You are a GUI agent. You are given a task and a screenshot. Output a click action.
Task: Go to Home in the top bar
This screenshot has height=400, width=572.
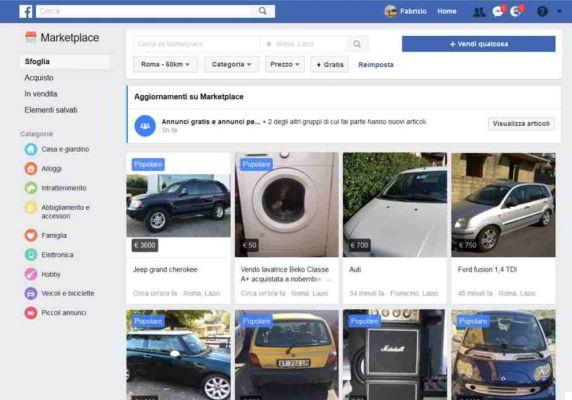pos(447,11)
